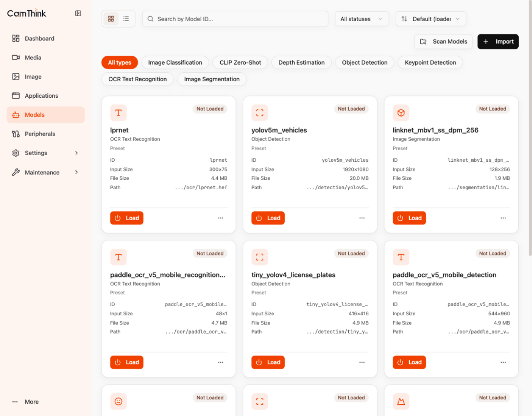Open the Default sort order dropdown
This screenshot has width=532, height=416.
[431, 19]
